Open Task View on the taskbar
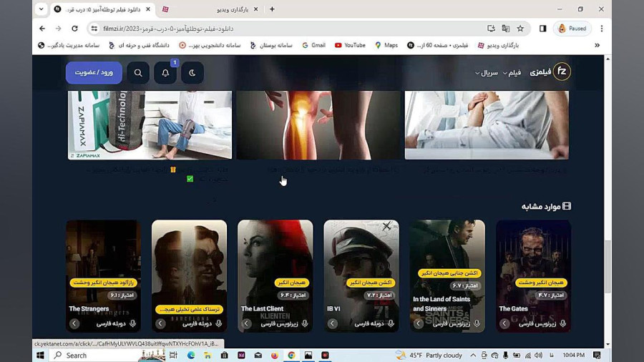Image resolution: width=644 pixels, height=362 pixels. 173,355
